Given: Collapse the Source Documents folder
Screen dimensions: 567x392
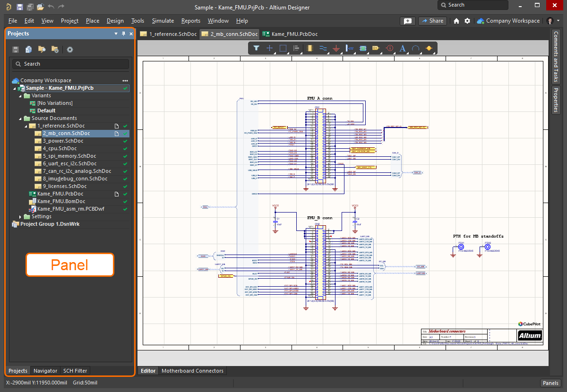Looking at the screenshot, I should click(x=20, y=119).
